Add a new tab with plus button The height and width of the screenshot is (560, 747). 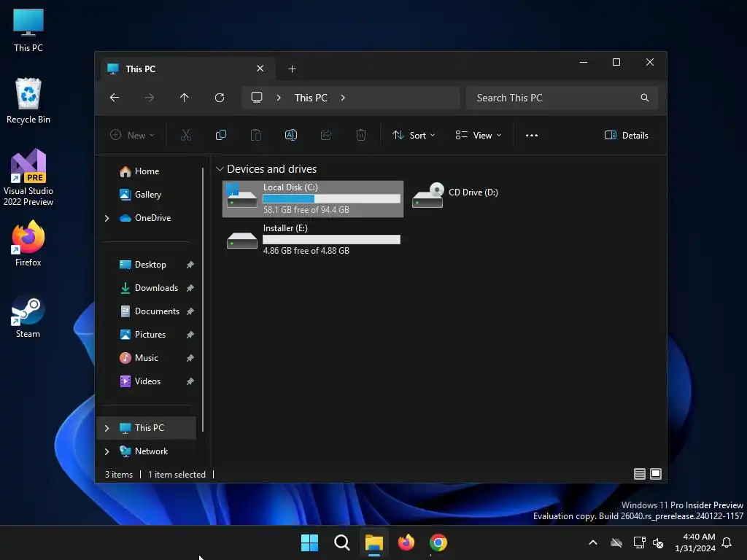click(292, 69)
